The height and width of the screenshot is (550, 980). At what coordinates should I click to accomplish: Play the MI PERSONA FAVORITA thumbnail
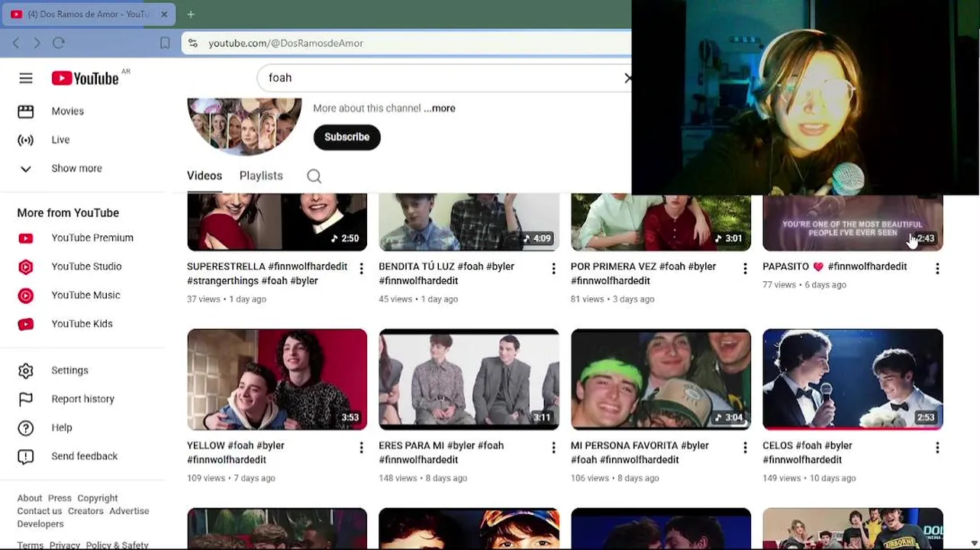click(x=661, y=380)
